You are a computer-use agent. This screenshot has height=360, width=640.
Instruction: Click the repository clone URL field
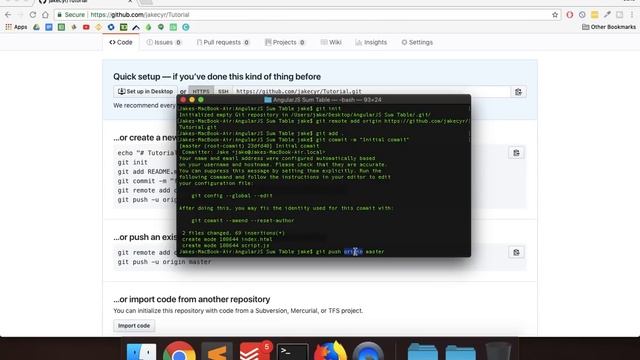click(371, 91)
